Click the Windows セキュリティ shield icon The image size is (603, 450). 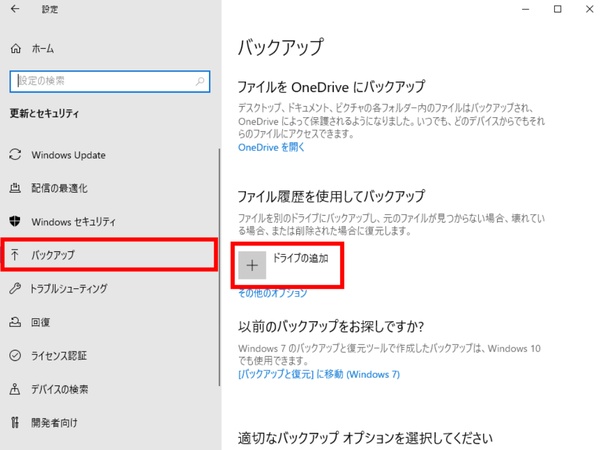pyautogui.click(x=15, y=221)
